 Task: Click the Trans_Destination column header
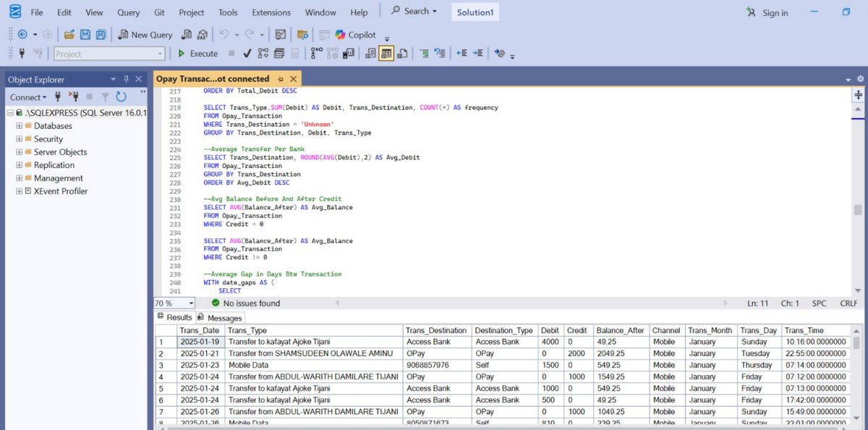[x=436, y=330]
